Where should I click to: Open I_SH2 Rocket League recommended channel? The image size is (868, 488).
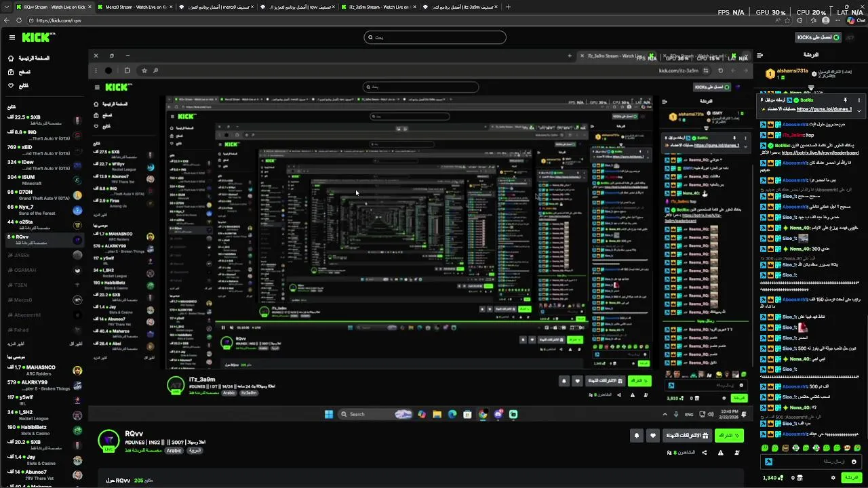[44, 415]
